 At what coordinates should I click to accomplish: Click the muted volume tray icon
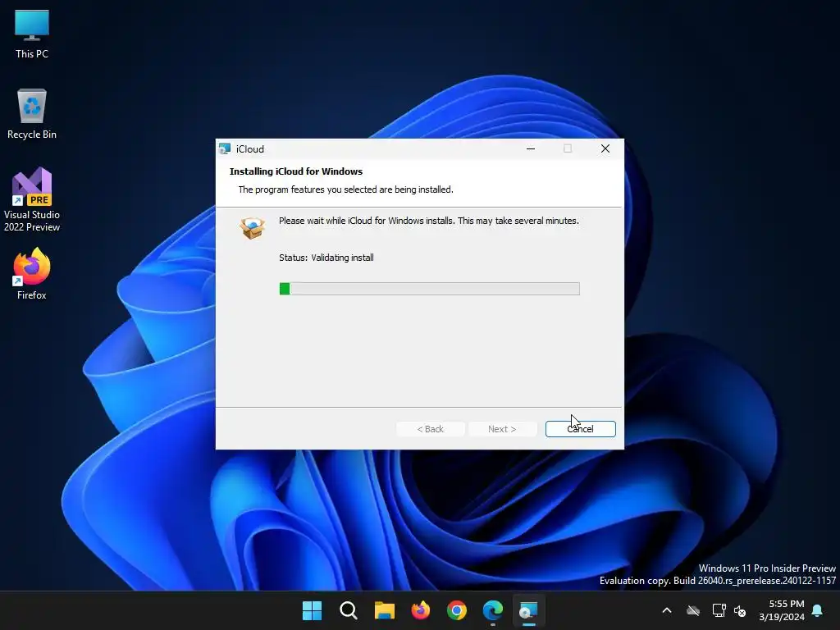click(x=740, y=610)
